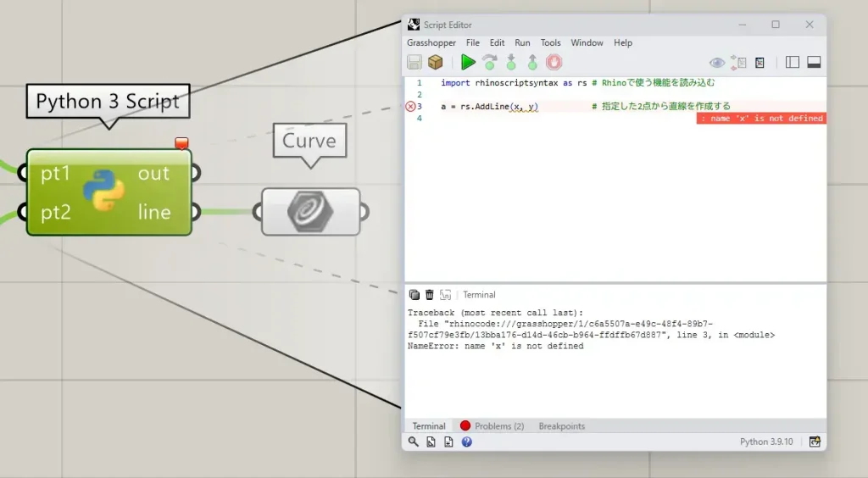Click the debug step out icon

tap(532, 62)
